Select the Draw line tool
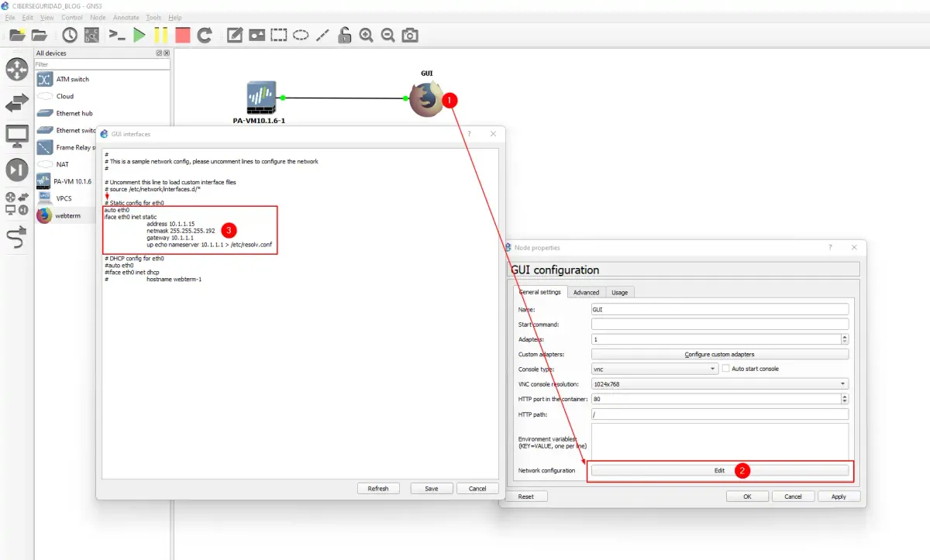 (x=322, y=35)
